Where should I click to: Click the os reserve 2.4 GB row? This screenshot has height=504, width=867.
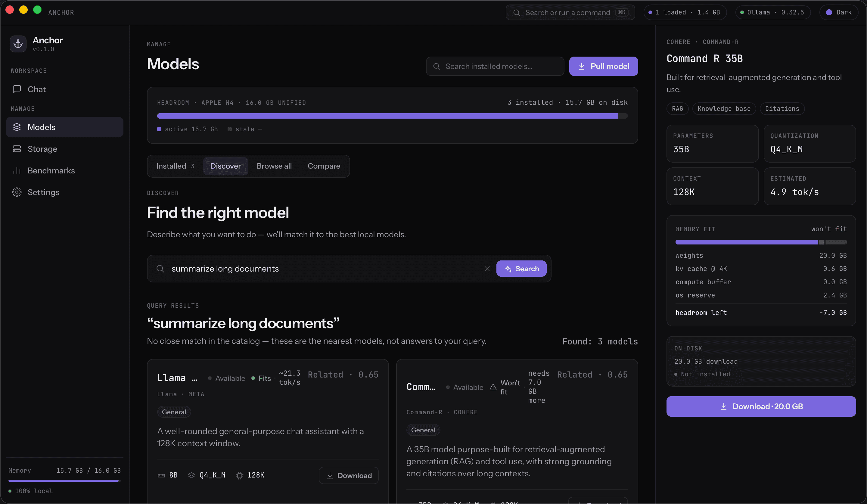click(x=761, y=295)
